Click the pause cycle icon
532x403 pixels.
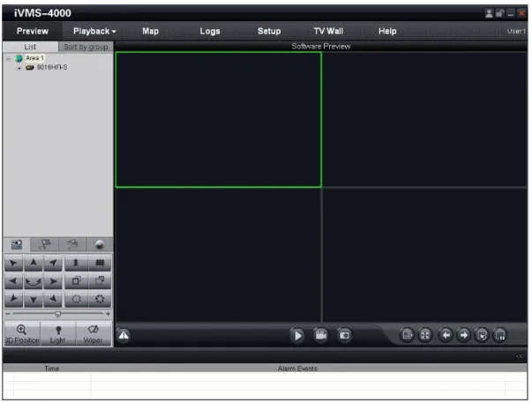[499, 335]
